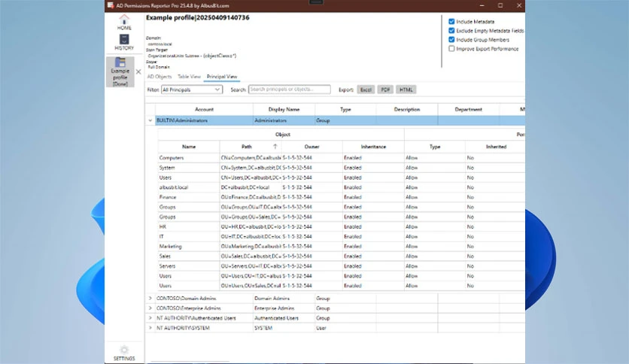This screenshot has height=364, width=629.
Task: Sort by the Owner column header
Action: pos(311,147)
